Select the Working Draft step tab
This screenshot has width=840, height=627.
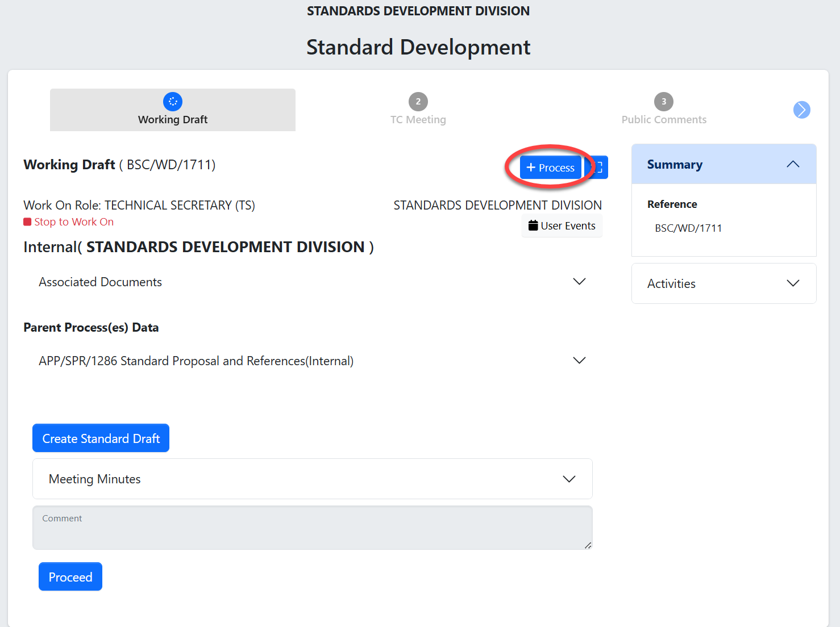173,119
